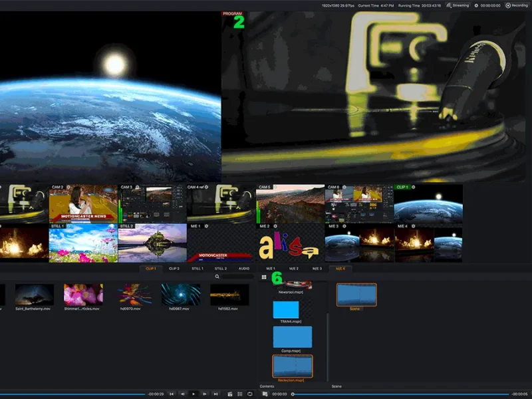The image size is (532, 399).
Task: Skip to previous clip in playlist
Action: pos(172,394)
